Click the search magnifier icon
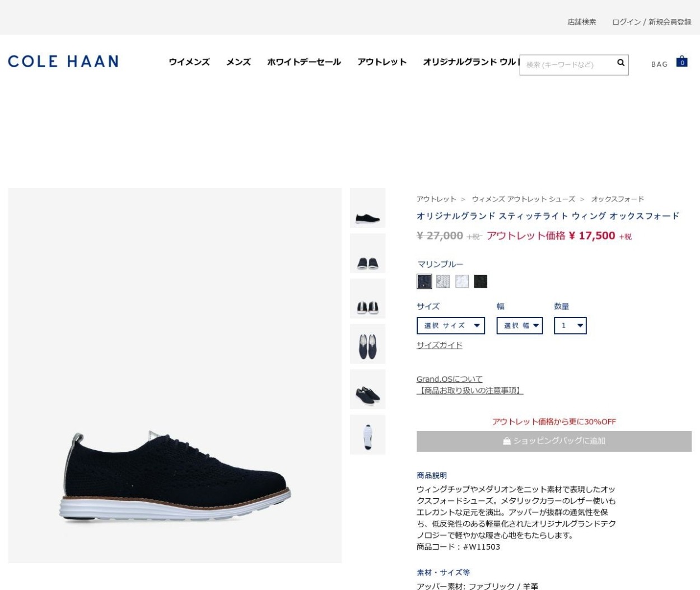 [x=620, y=63]
